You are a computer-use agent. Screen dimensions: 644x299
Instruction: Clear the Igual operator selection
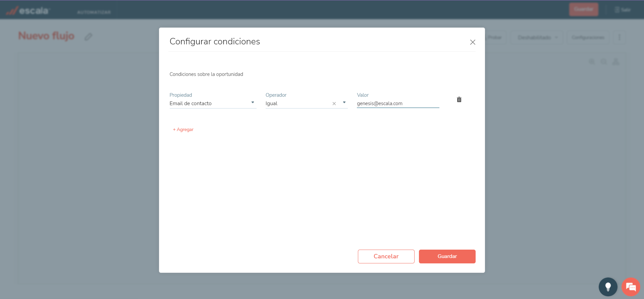click(x=334, y=104)
